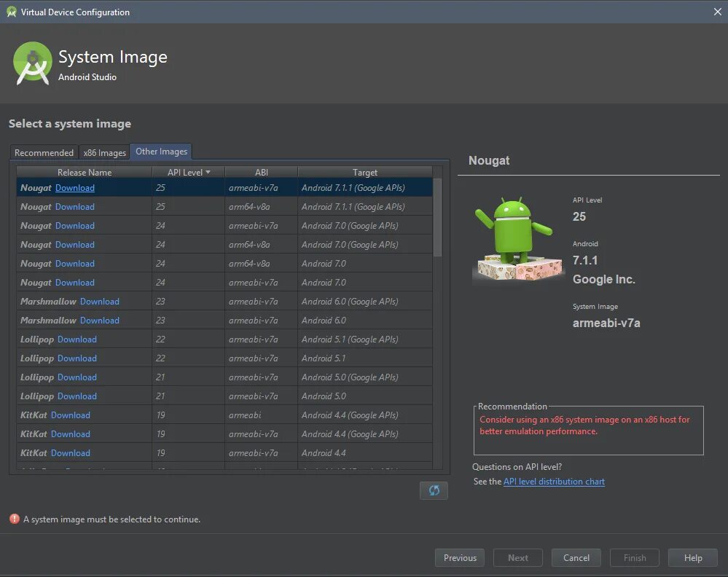Open the x86 Images tab
The width and height of the screenshot is (728, 577).
(x=104, y=152)
